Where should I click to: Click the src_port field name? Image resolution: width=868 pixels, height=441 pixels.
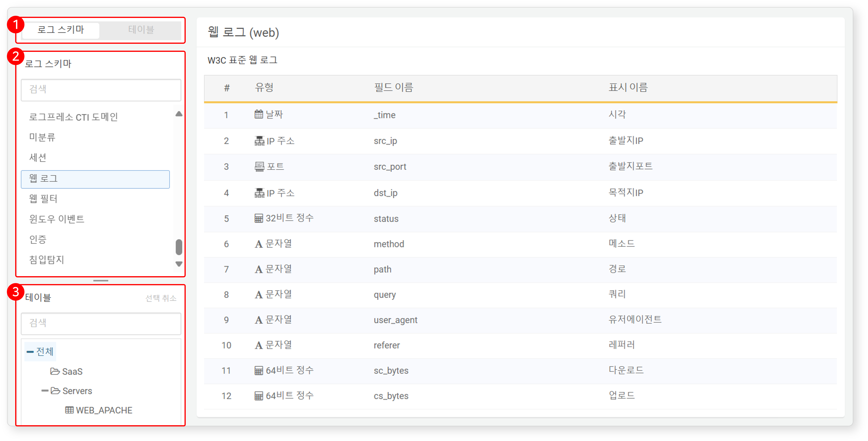pos(390,167)
